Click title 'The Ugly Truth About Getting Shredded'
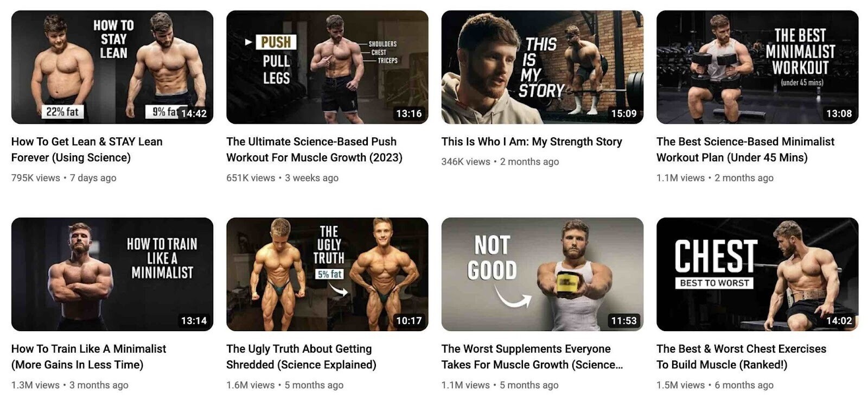 301,357
